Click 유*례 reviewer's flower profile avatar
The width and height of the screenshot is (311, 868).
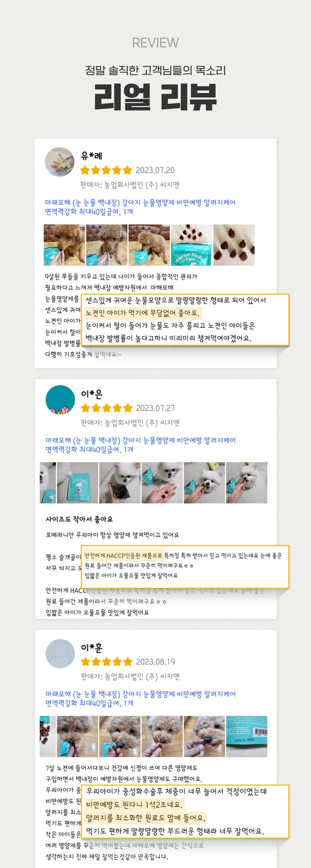pos(60,162)
